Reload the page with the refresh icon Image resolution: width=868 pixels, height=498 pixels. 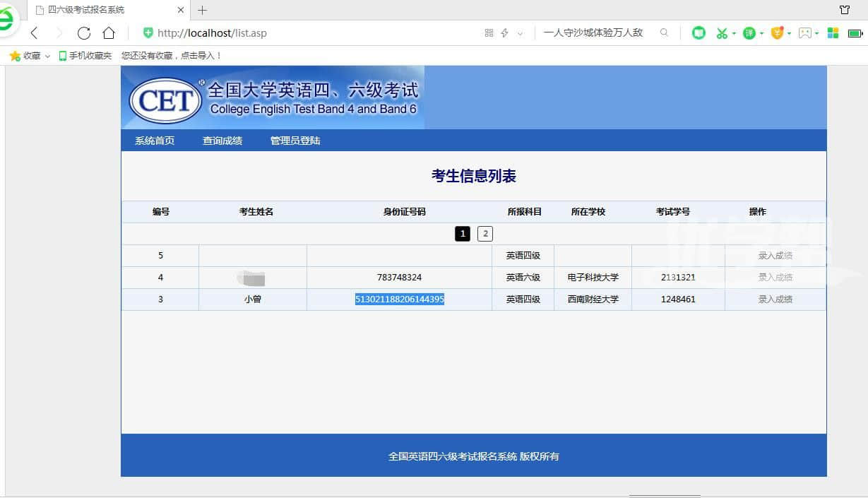coord(83,33)
